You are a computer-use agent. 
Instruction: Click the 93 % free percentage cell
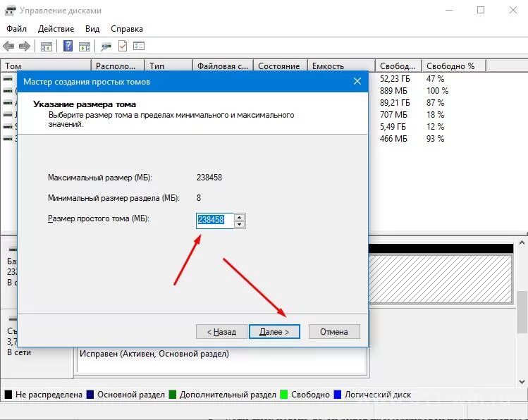click(435, 139)
